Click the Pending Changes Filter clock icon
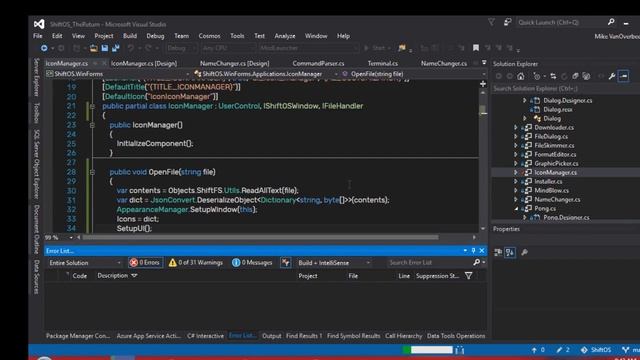The image size is (640, 360). [x=537, y=76]
